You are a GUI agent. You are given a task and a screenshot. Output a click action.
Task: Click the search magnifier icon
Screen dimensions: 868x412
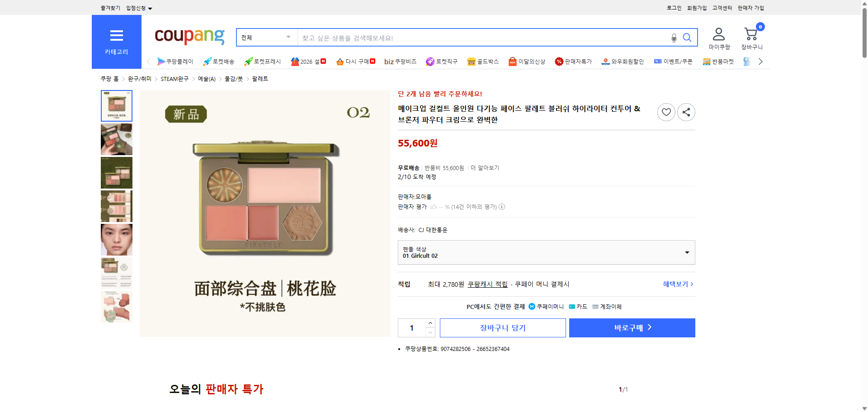(687, 38)
